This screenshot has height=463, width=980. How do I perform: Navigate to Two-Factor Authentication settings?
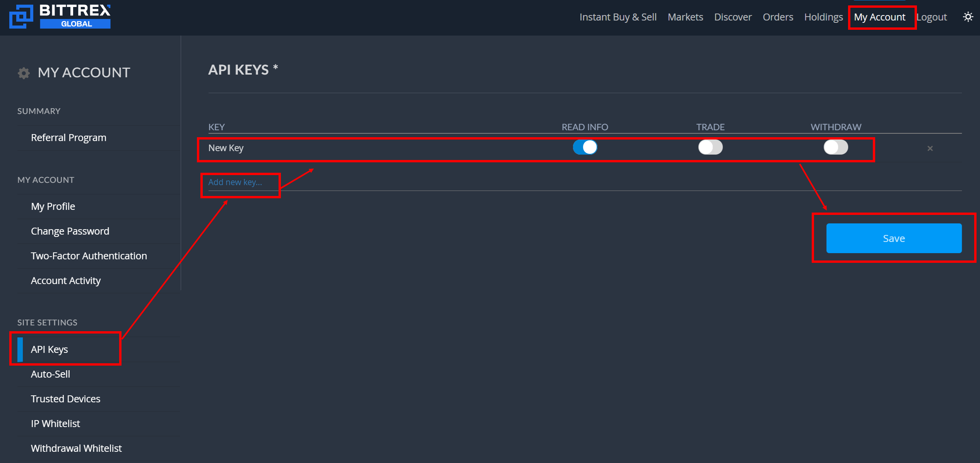(x=89, y=256)
